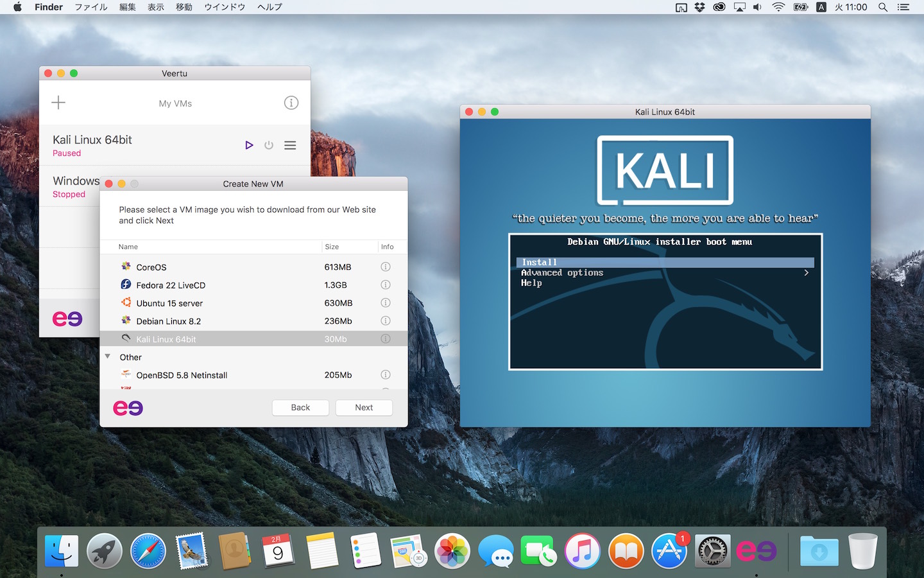
Task: Click Next in the Create New VM dialog
Action: pos(364,407)
